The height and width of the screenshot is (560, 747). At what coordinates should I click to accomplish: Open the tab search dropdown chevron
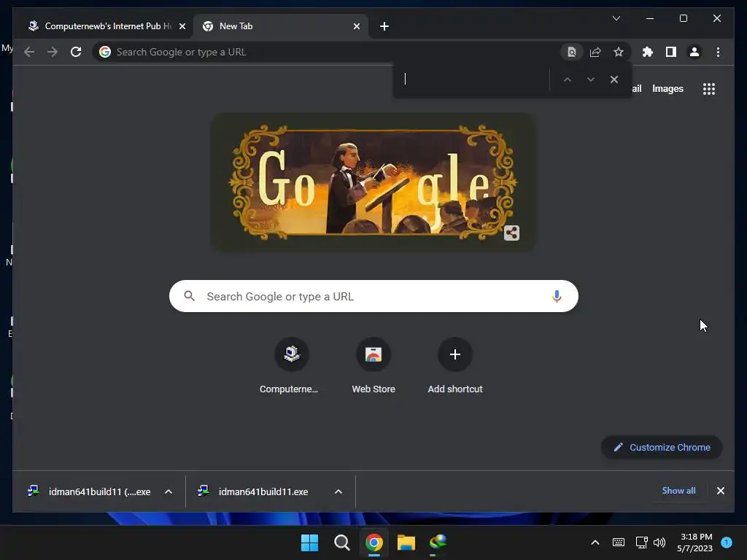(616, 18)
